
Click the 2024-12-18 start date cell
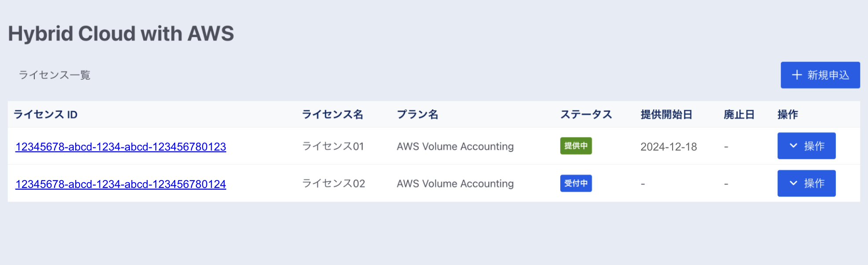(x=669, y=147)
